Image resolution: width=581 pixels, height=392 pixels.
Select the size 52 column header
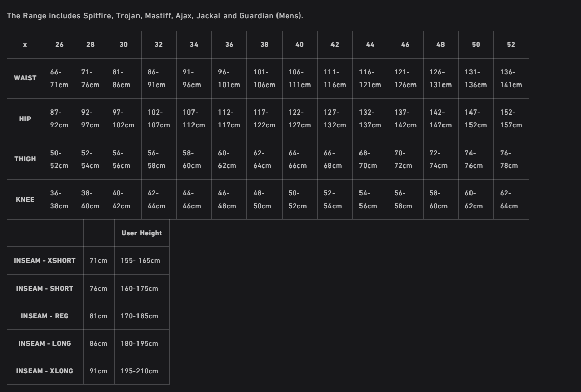[x=511, y=44]
